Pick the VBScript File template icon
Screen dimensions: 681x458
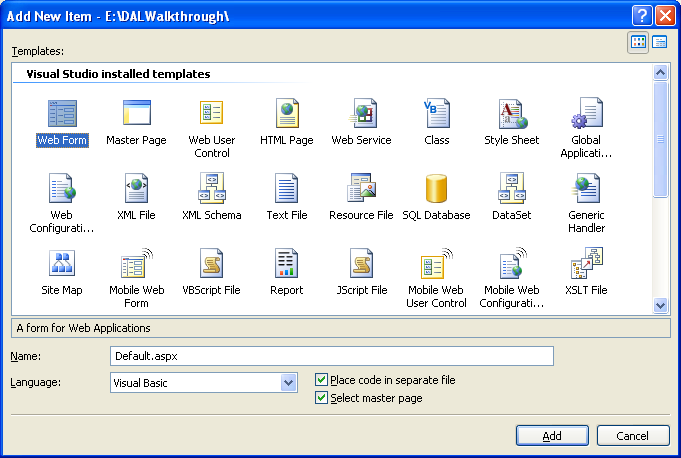(212, 263)
